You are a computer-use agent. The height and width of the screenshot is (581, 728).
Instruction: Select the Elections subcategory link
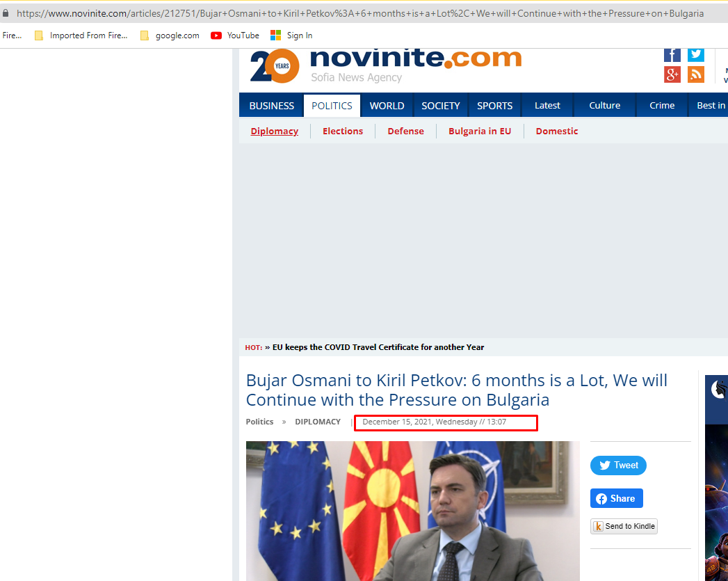pos(343,131)
